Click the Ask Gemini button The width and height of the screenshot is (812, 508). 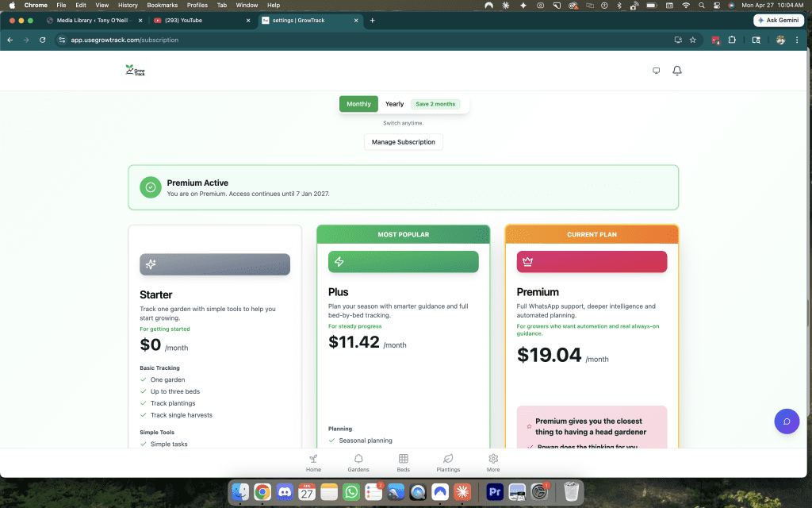pyautogui.click(x=779, y=20)
